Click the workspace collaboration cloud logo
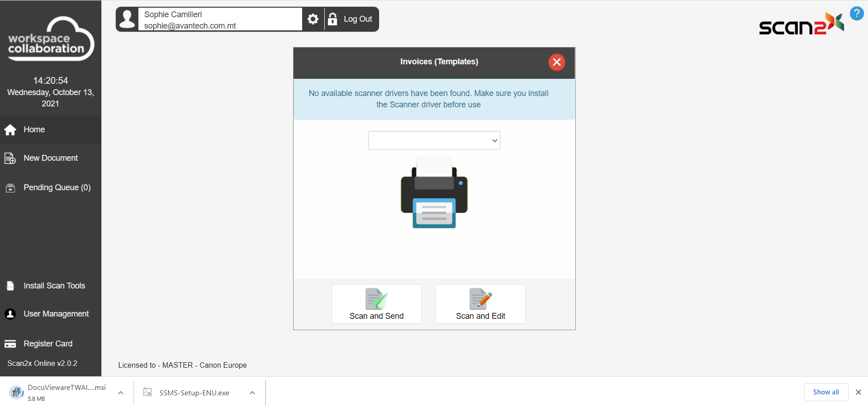Screen dimensions: 868x408 [50, 39]
